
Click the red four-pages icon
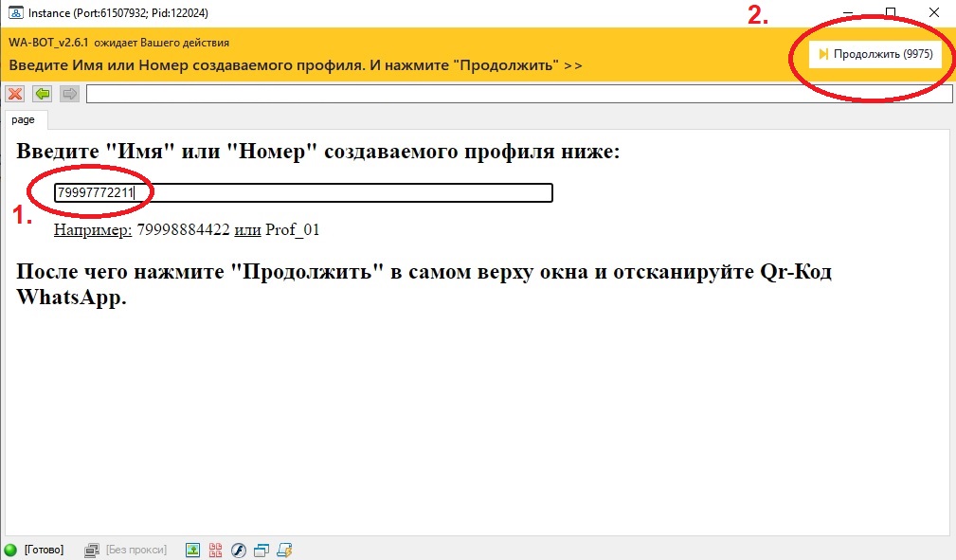click(215, 551)
